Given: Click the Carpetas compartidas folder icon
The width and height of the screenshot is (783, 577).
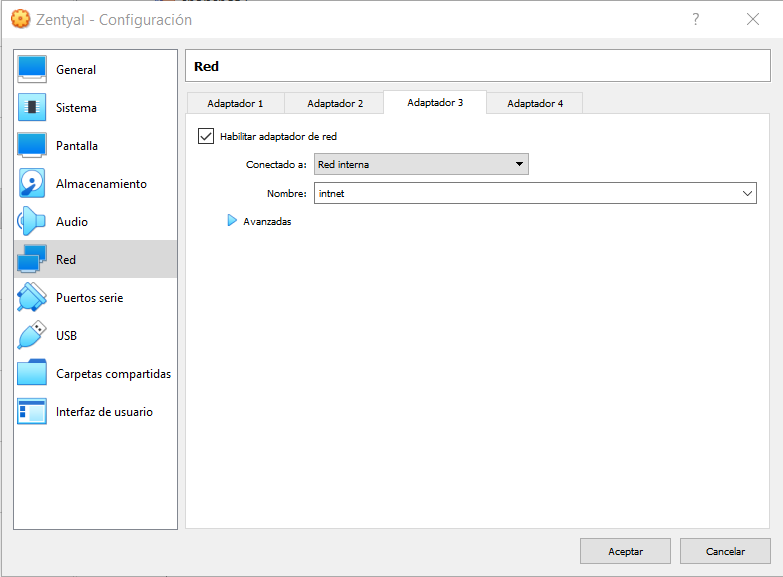Looking at the screenshot, I should (x=32, y=373).
